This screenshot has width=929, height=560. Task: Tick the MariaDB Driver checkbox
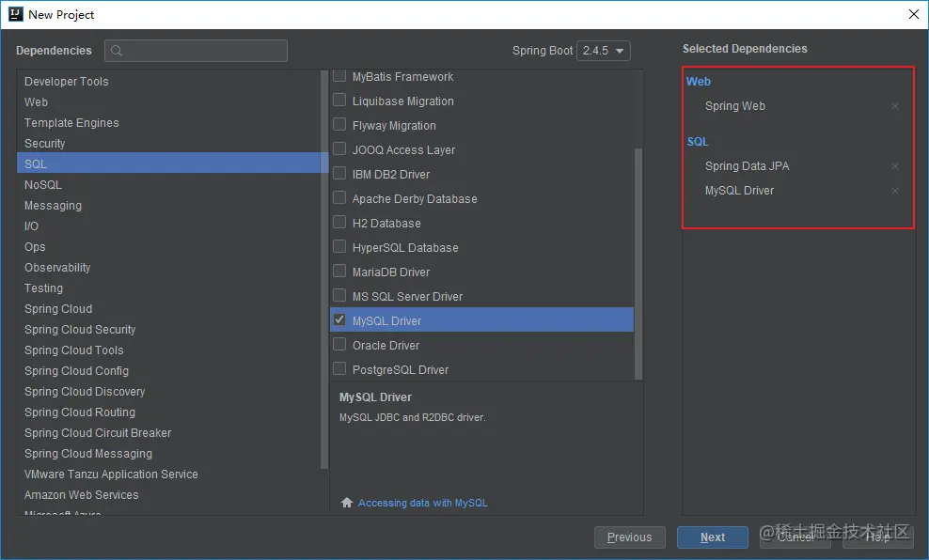click(x=339, y=271)
